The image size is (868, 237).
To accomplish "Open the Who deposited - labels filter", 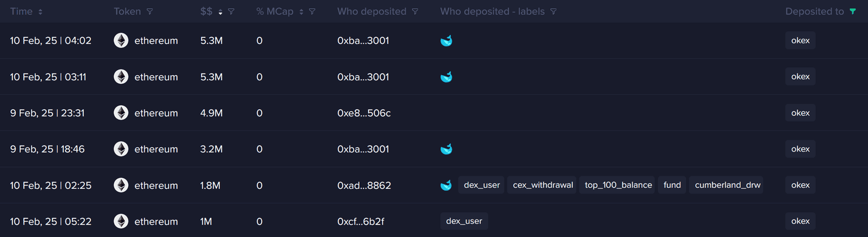I will [x=553, y=11].
